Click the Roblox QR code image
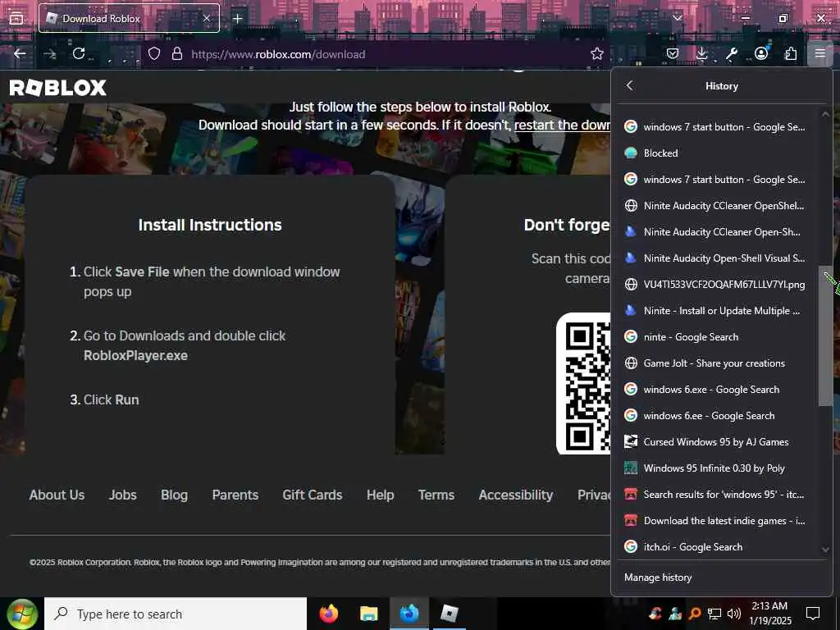Screen dimensions: 840x630 584,384
